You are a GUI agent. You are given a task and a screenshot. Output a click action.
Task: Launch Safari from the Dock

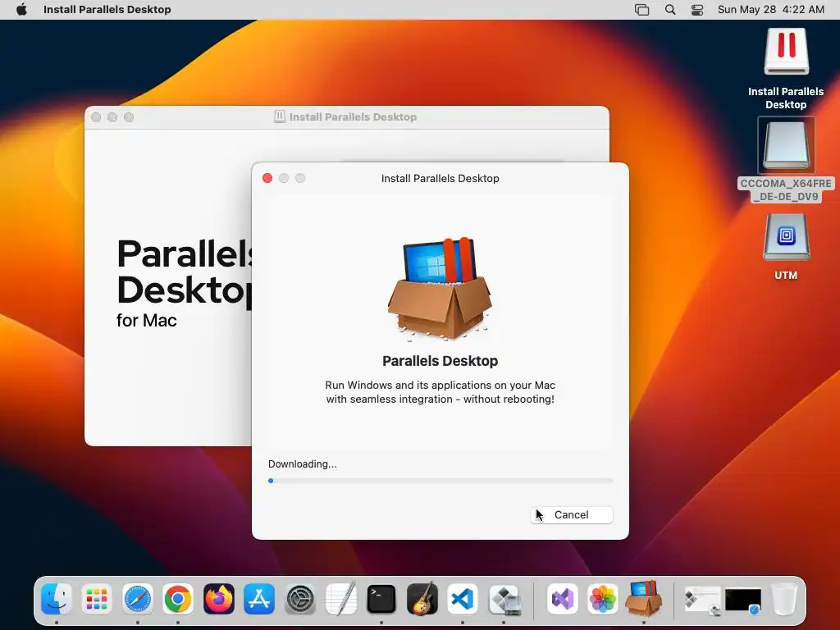[138, 598]
